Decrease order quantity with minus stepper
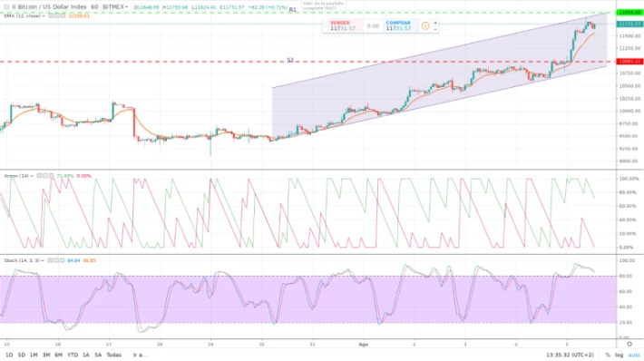 (435, 29)
